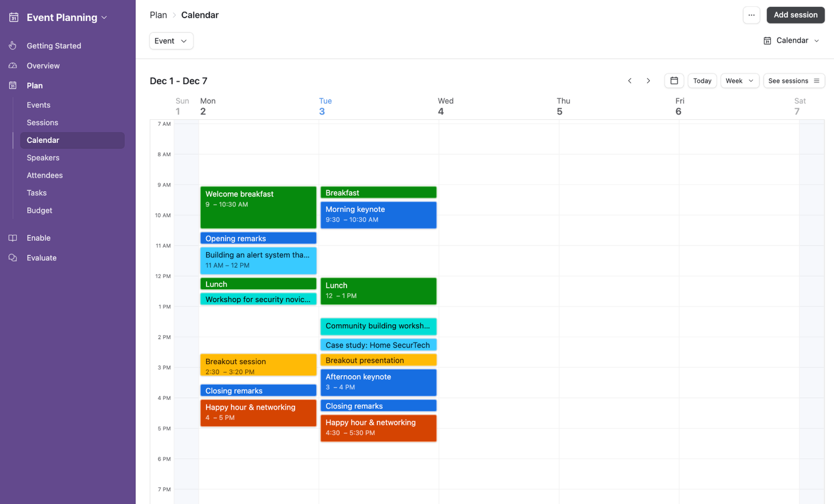Open Monday's Happy hour & networking session
This screenshot has width=834, height=504.
258,413
